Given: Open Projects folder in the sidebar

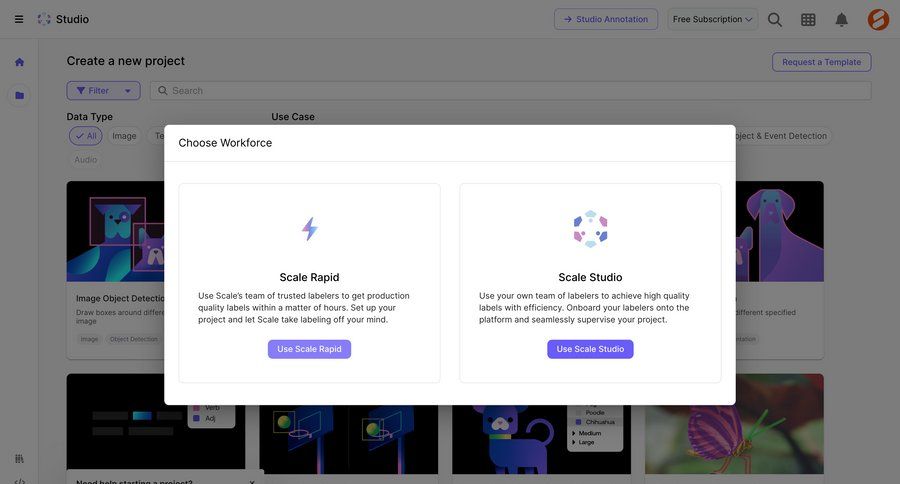Looking at the screenshot, I should point(20,95).
